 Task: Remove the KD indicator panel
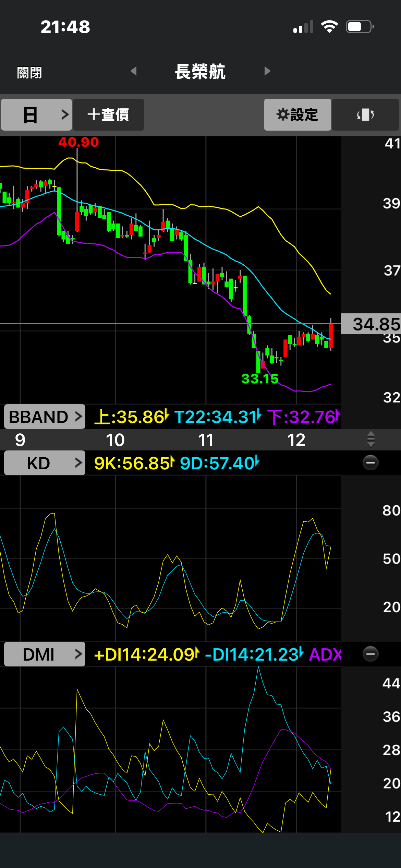(x=370, y=463)
